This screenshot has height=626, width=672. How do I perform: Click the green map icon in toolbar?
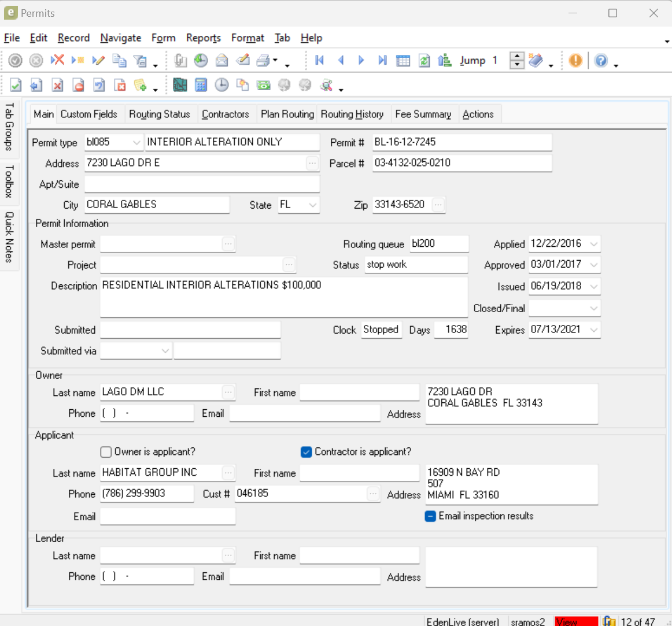pos(180,85)
